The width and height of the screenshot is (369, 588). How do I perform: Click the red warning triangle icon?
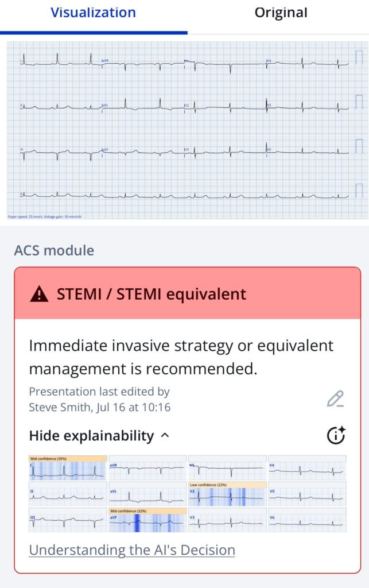39,295
